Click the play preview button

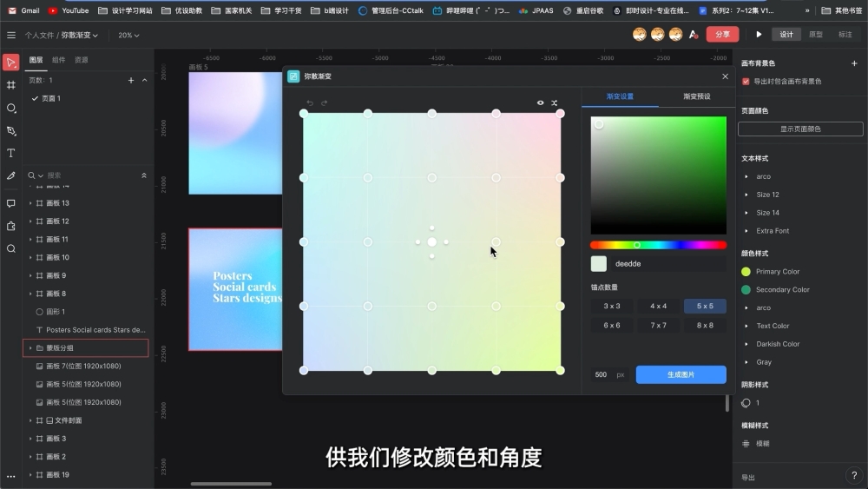pos(759,35)
